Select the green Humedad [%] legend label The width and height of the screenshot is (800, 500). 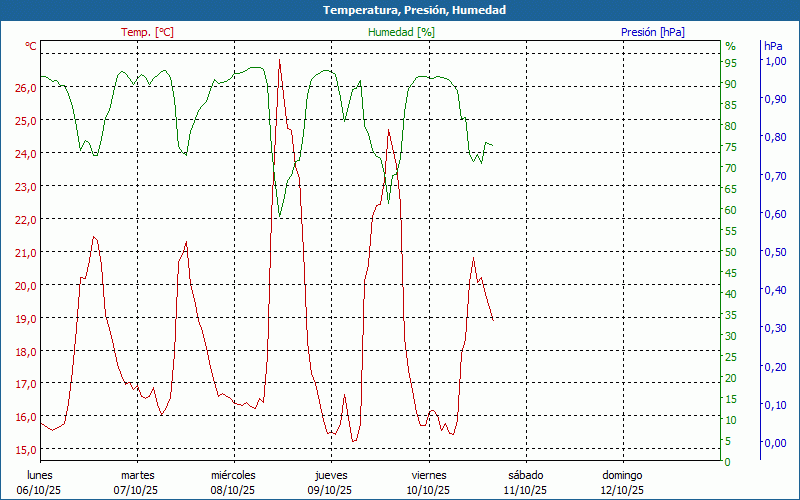click(x=402, y=32)
